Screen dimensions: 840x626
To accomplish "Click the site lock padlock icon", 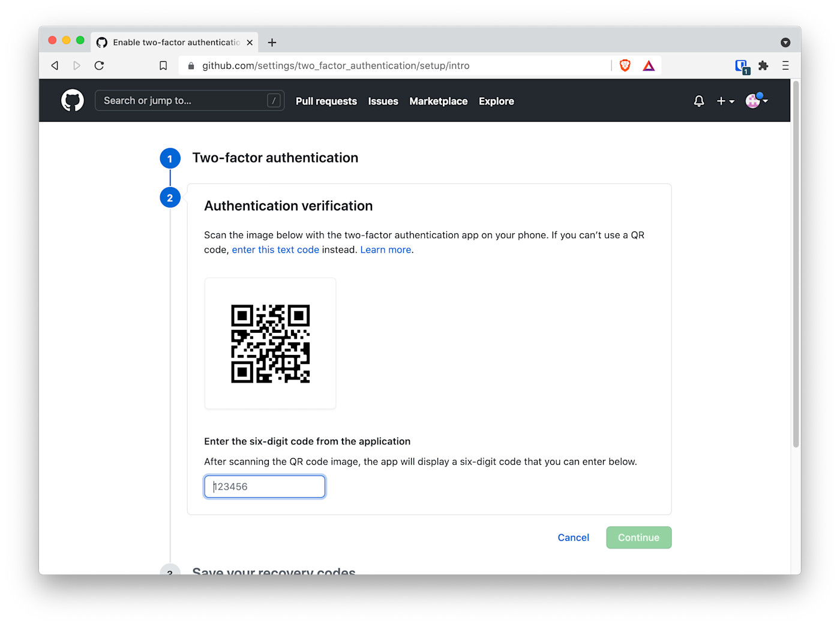I will [191, 65].
